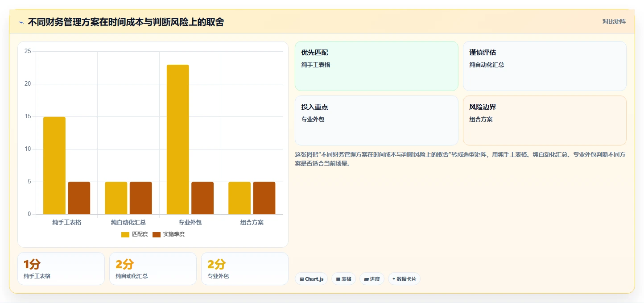Select the 进度 tag chip
Screen dimensions: 644x303
[x=372, y=279]
